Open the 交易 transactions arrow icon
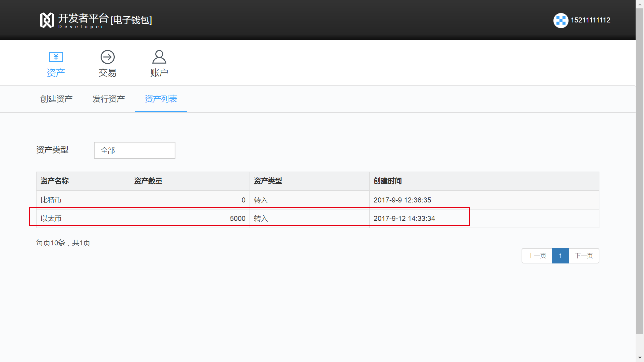This screenshot has height=362, width=644. 108,57
